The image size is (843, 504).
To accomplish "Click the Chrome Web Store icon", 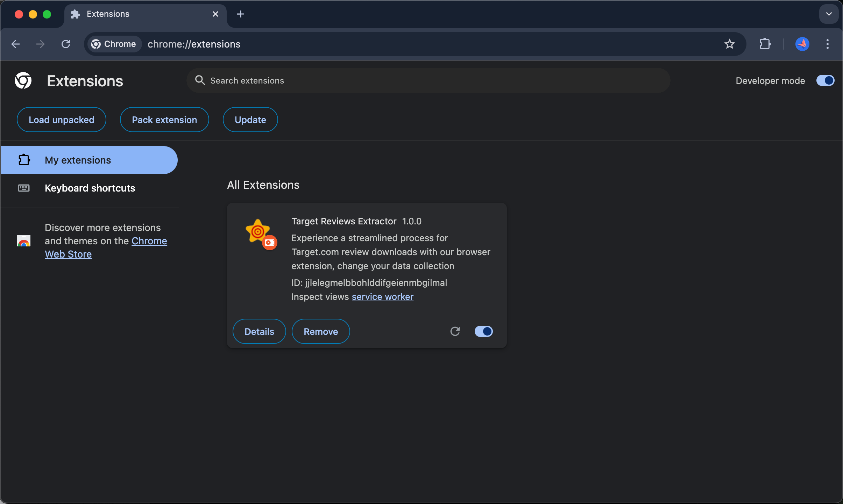I will coord(24,241).
